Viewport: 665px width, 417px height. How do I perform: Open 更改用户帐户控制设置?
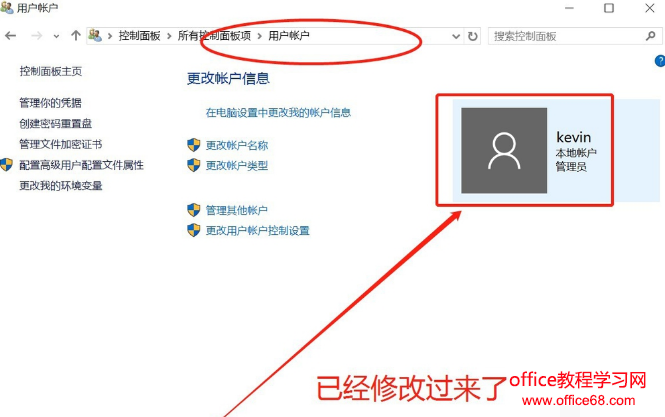pyautogui.click(x=257, y=230)
